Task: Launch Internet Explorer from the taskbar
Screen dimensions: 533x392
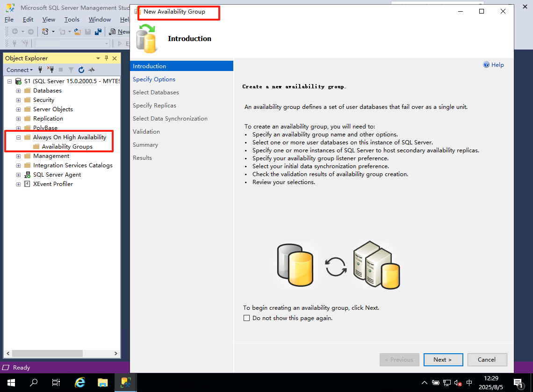Action: 79,383
